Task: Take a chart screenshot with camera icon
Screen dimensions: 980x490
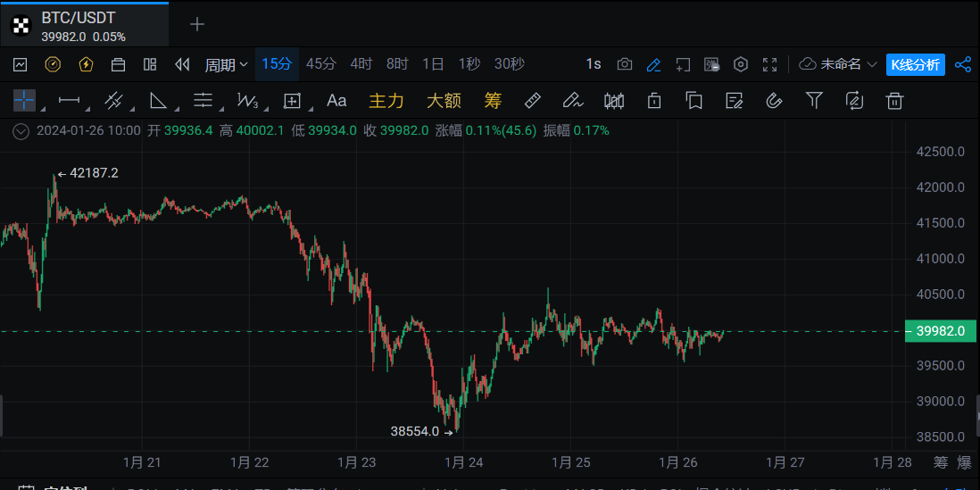Action: [x=625, y=64]
